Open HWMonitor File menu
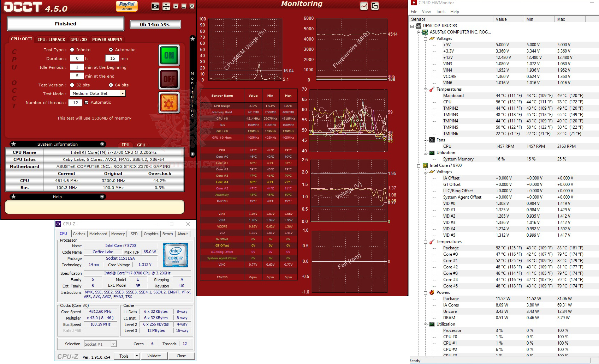This screenshot has width=599, height=364. click(x=414, y=12)
